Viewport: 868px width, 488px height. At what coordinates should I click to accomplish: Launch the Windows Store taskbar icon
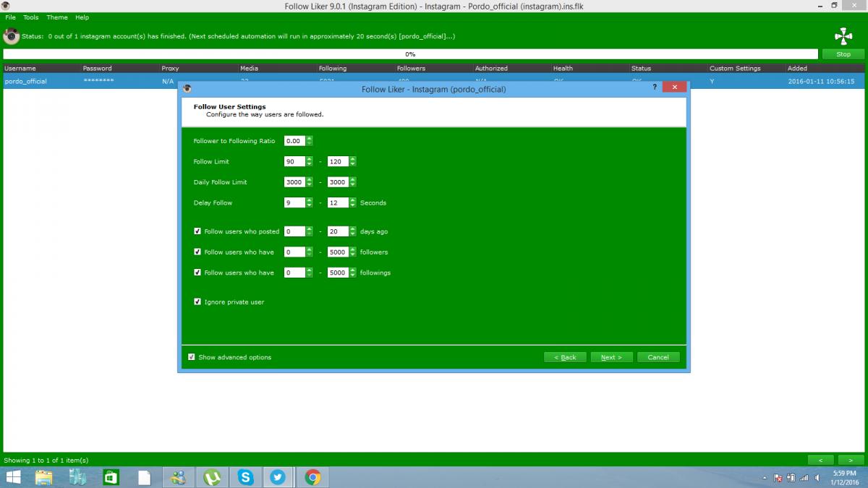(111, 477)
